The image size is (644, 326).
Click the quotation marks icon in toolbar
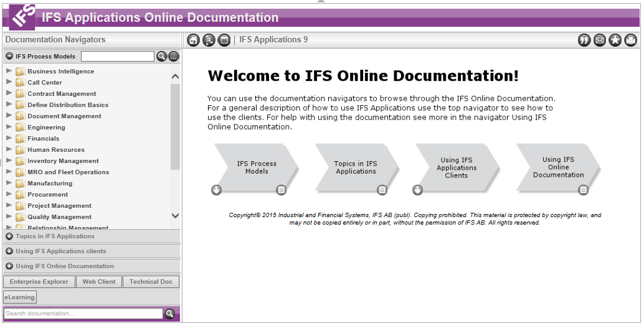(584, 40)
